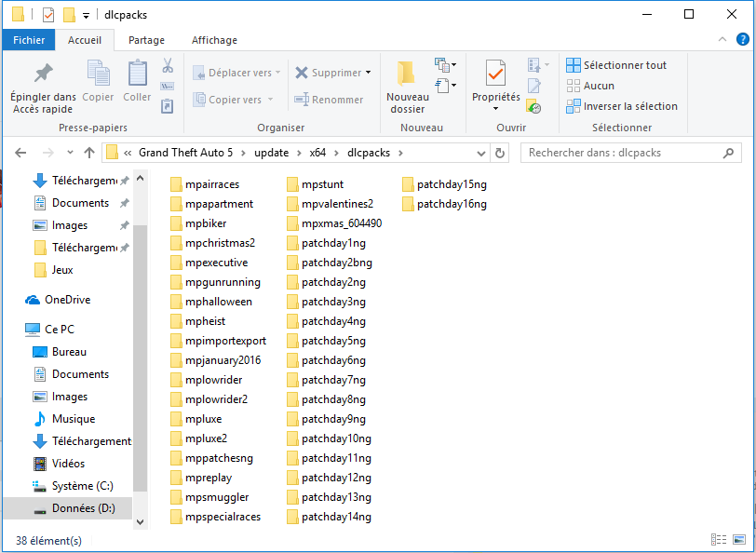Click the Supprimer button
The height and width of the screenshot is (553, 756).
(x=328, y=73)
